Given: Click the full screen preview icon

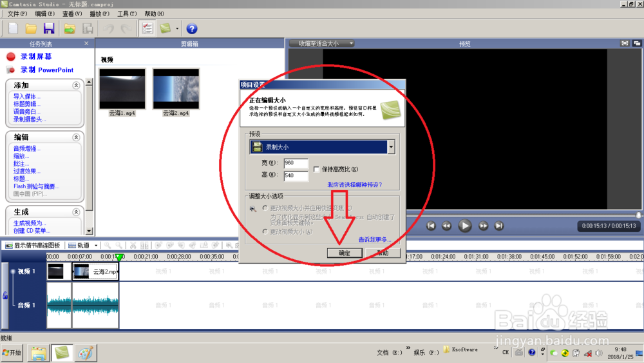Looking at the screenshot, I should coord(625,43).
